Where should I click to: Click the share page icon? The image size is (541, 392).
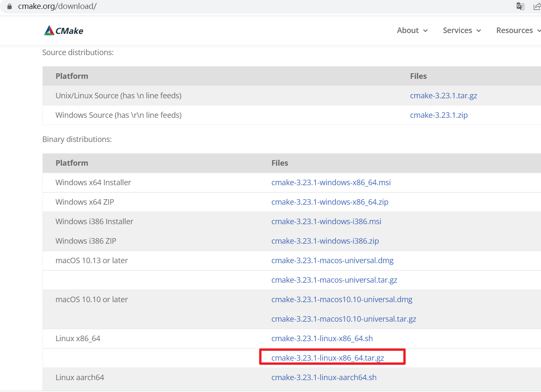pos(537,6)
